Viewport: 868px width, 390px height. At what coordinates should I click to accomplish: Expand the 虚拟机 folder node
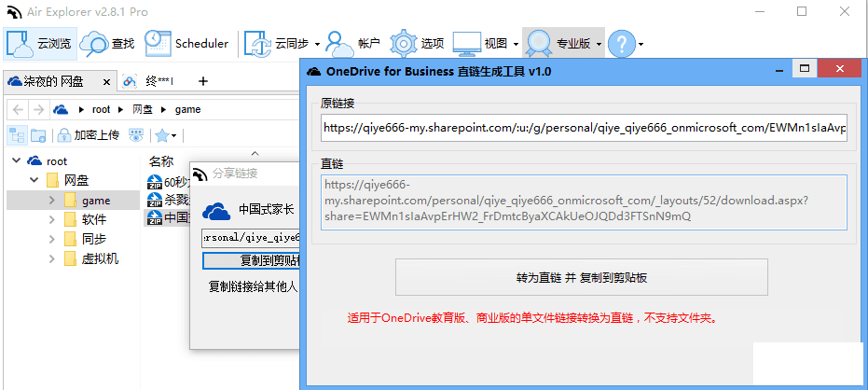click(x=52, y=258)
